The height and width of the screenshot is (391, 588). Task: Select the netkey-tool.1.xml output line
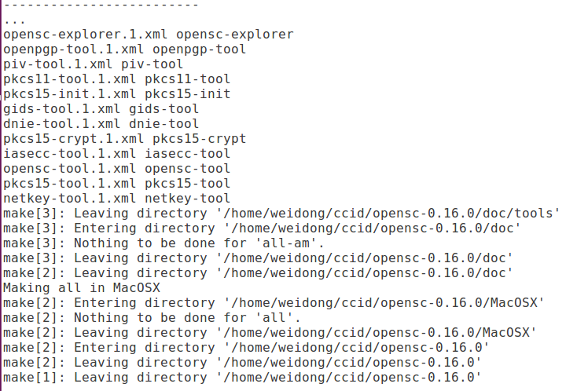pyautogui.click(x=116, y=199)
